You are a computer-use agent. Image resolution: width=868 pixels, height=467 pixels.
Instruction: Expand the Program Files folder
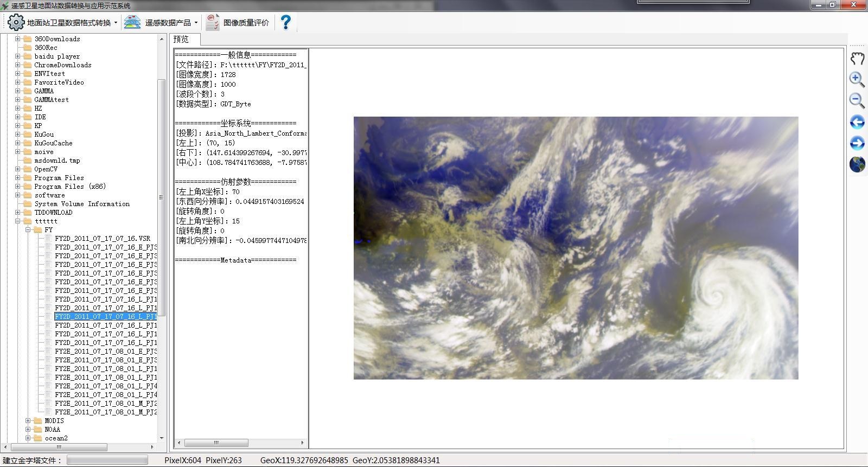point(18,177)
